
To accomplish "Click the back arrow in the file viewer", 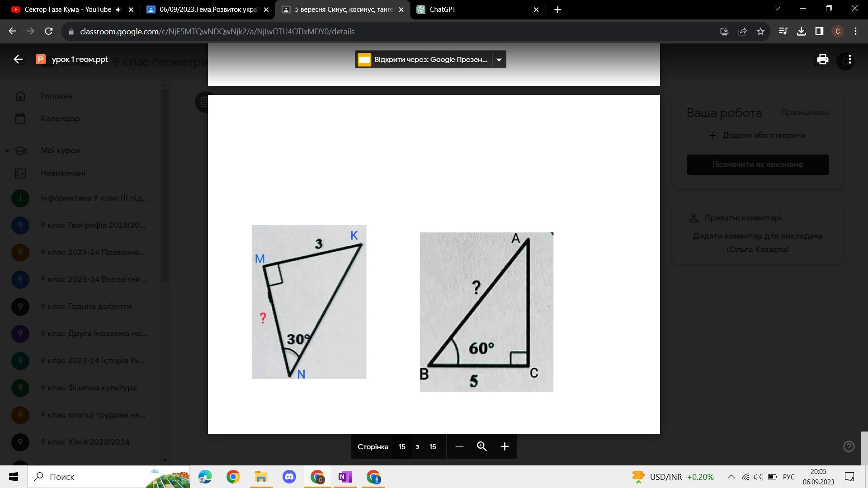I will coord(18,59).
